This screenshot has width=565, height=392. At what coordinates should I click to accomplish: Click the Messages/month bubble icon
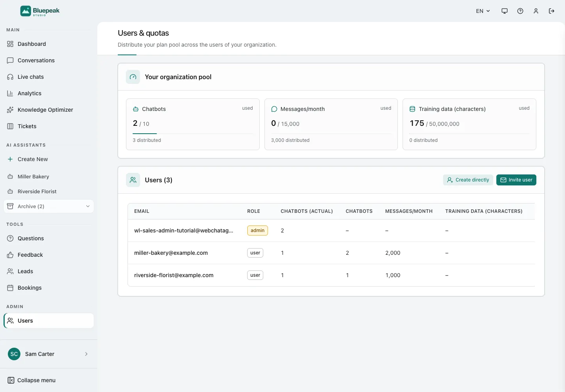(274, 109)
